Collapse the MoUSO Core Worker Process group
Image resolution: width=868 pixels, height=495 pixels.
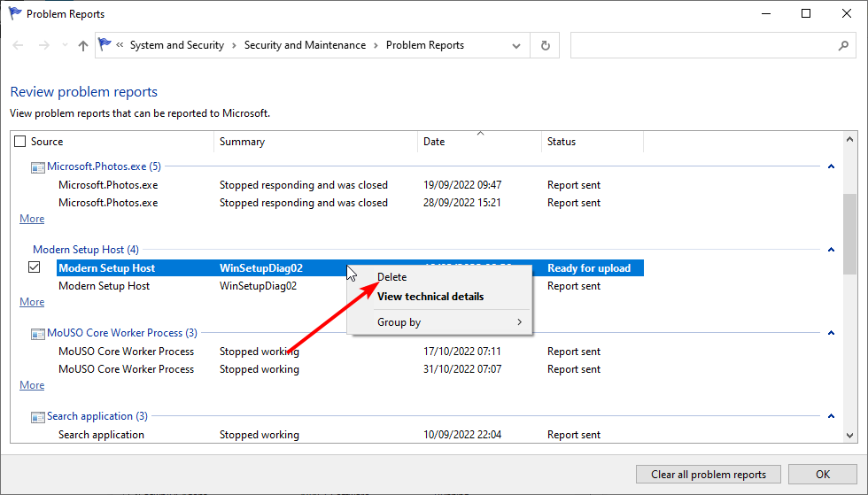pos(831,333)
